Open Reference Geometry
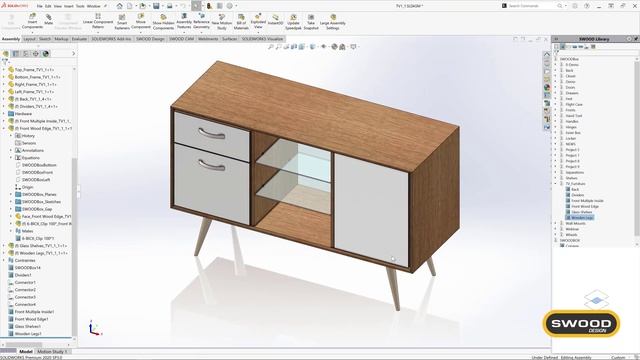The width and height of the screenshot is (640, 360). (201, 21)
